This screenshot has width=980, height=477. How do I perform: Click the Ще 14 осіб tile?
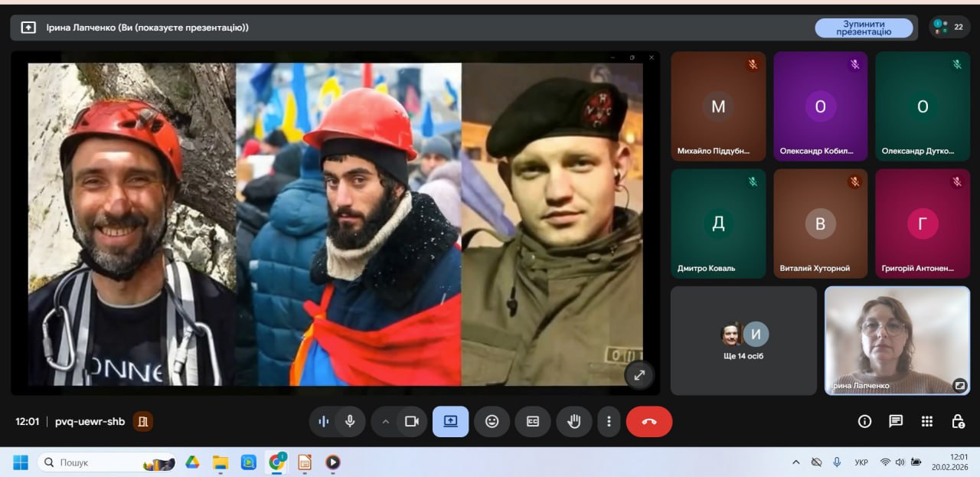click(x=743, y=341)
